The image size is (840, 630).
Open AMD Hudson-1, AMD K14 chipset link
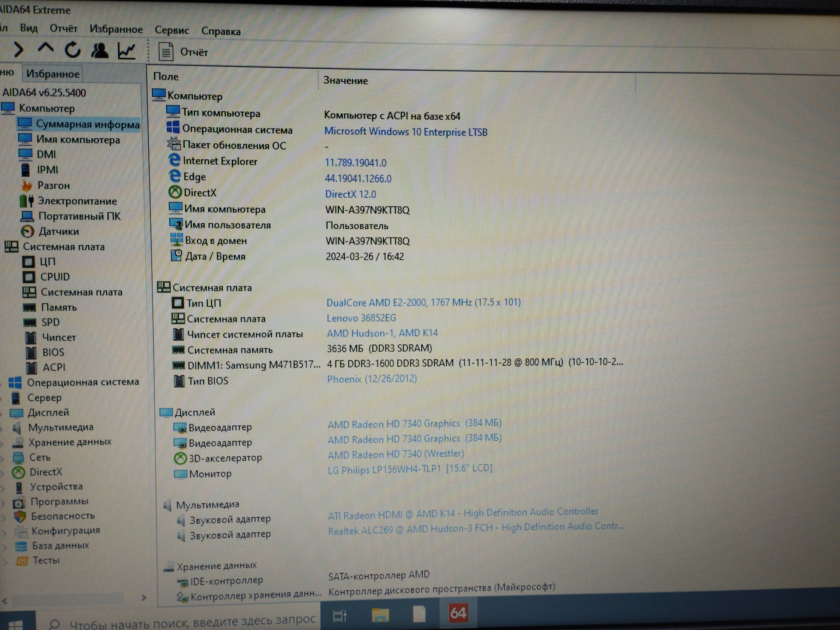(382, 333)
